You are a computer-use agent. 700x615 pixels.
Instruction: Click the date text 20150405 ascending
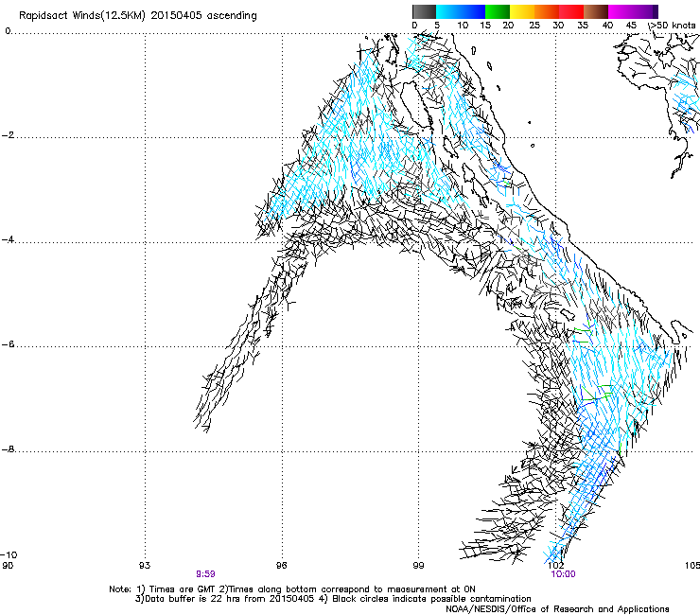pyautogui.click(x=204, y=16)
